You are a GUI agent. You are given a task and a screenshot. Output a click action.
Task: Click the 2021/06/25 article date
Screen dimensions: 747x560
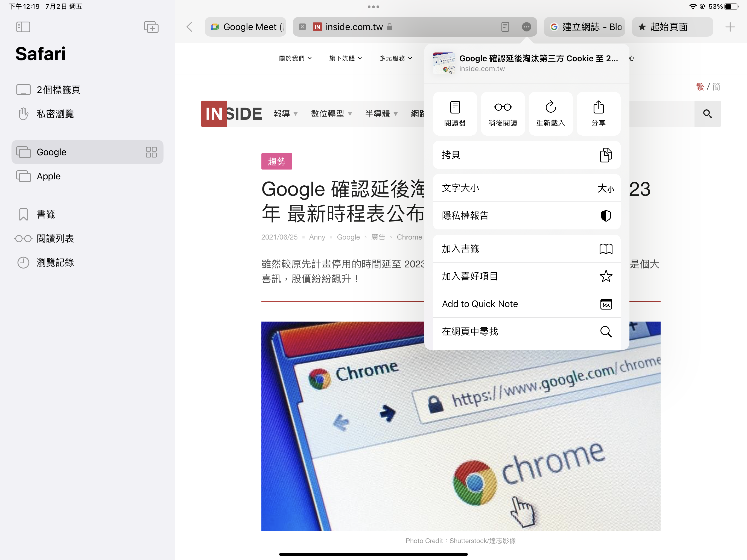279,237
